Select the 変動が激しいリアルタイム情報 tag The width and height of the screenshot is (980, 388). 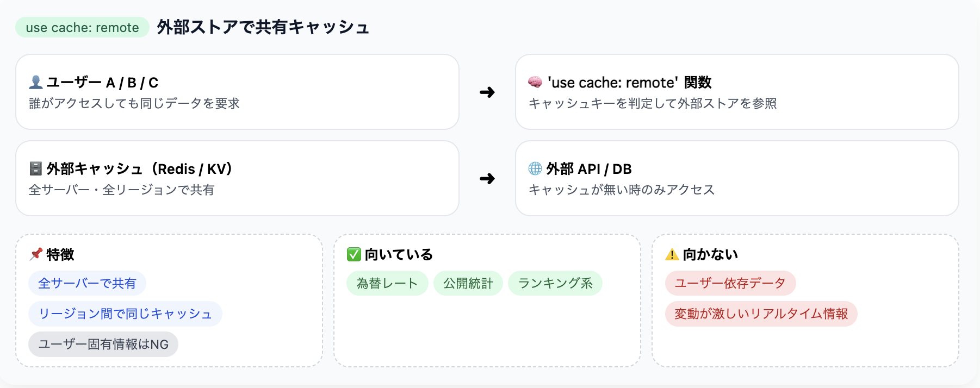(x=761, y=314)
